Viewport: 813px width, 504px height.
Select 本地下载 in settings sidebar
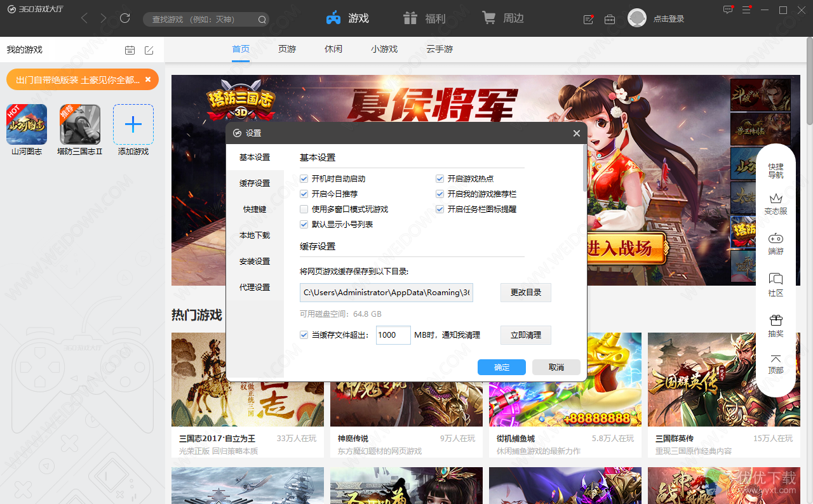[x=255, y=235]
